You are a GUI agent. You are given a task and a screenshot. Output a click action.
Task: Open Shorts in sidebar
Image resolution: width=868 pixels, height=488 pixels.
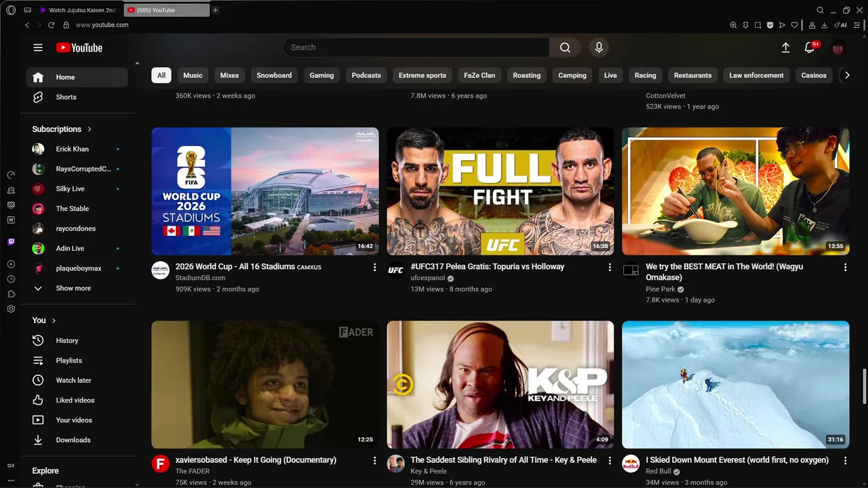[x=77, y=97]
